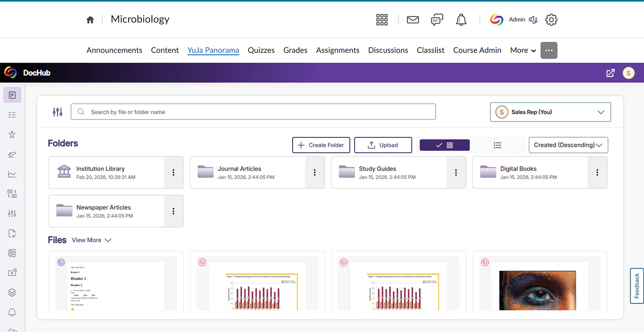Screen dimensions: 644x332
Task: Expand the Files View More chevron
Action: click(x=108, y=240)
